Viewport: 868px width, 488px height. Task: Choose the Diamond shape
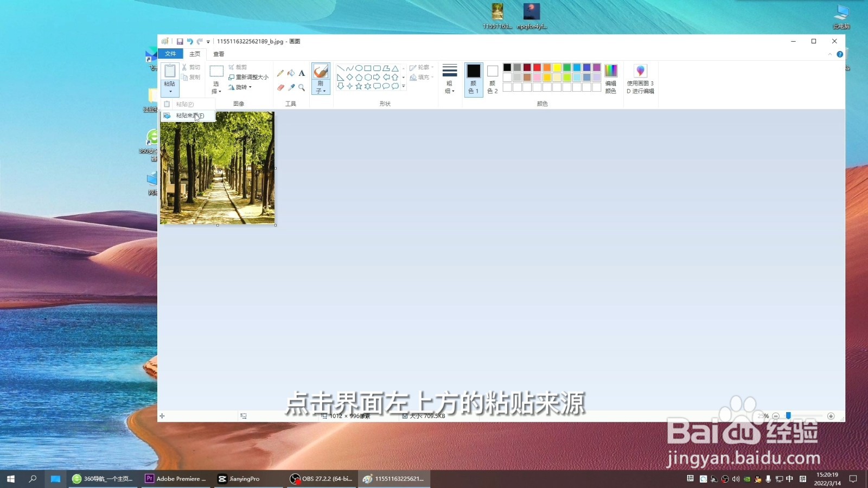350,77
